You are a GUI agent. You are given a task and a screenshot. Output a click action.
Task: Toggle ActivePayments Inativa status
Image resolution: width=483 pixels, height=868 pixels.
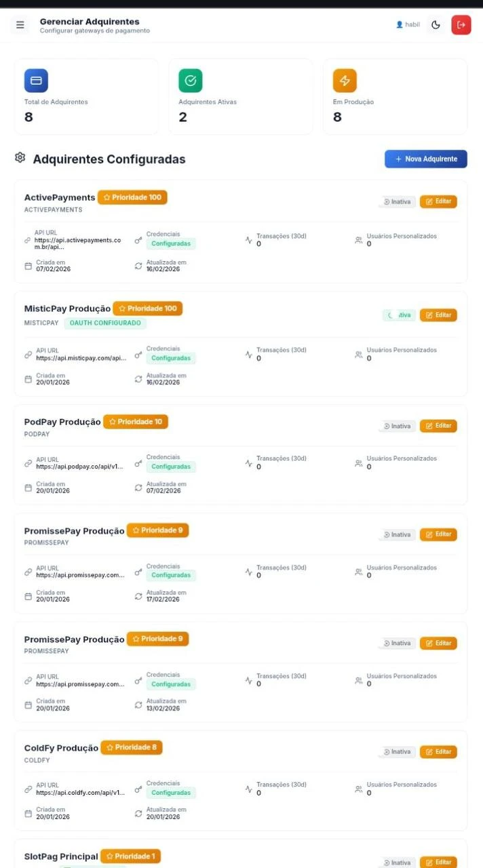click(x=398, y=201)
